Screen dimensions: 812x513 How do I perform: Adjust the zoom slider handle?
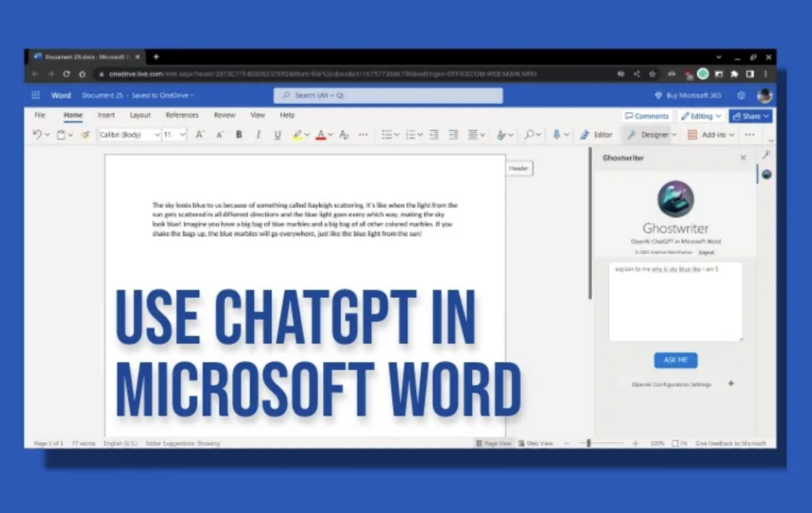588,443
